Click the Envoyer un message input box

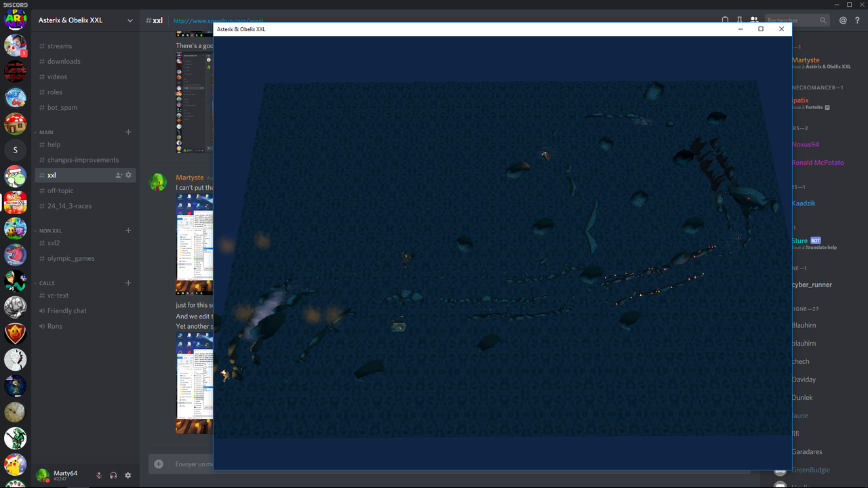pyautogui.click(x=194, y=464)
